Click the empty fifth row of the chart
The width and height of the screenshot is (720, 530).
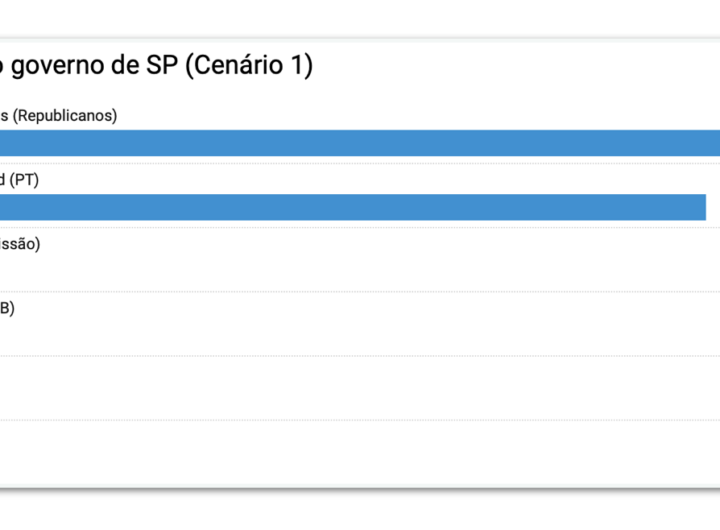[360, 388]
